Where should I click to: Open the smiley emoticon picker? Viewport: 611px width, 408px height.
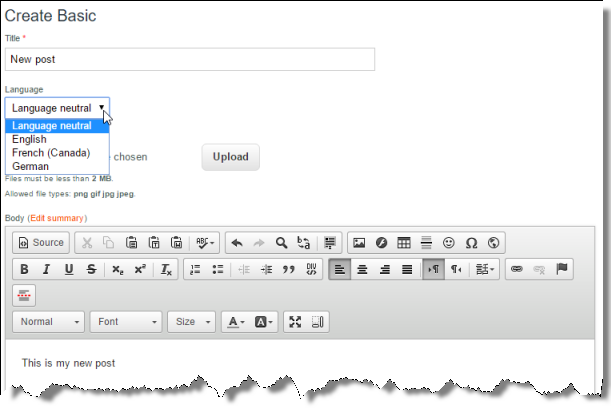(x=448, y=242)
